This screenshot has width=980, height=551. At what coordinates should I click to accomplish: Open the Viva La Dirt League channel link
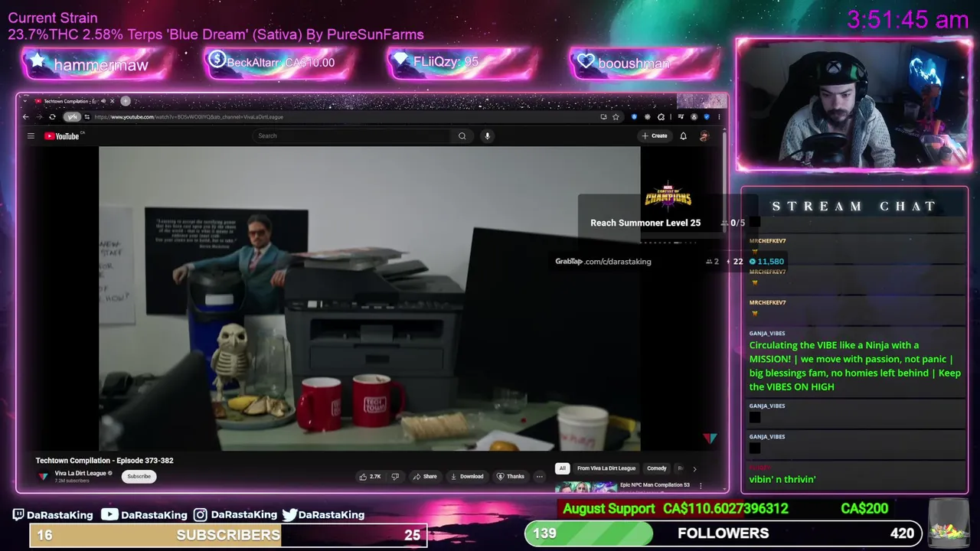(80, 473)
